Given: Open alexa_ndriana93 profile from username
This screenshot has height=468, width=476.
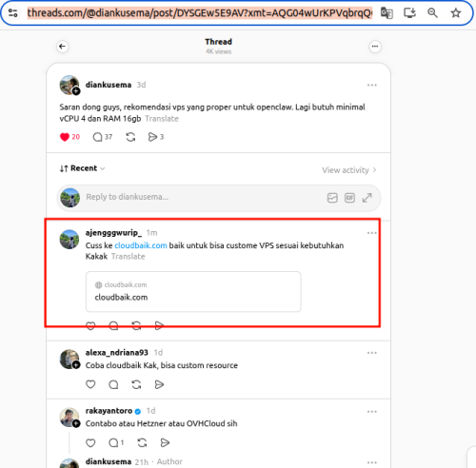Looking at the screenshot, I should click(x=117, y=352).
